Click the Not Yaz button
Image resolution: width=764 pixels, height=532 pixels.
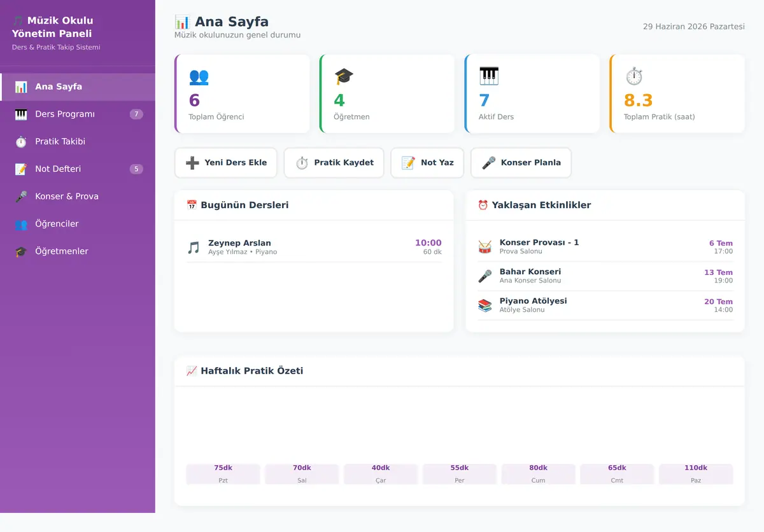click(x=428, y=163)
